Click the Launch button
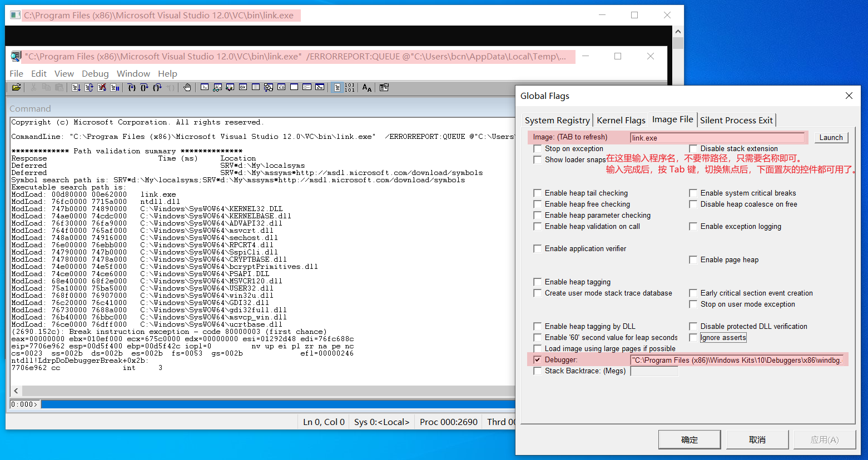868x460 pixels. [831, 137]
